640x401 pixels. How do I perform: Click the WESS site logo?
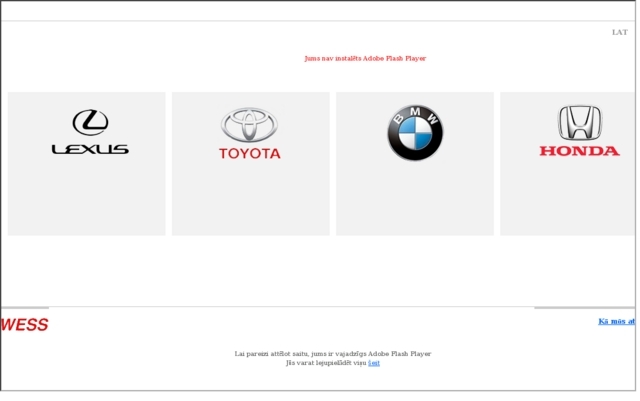[24, 325]
